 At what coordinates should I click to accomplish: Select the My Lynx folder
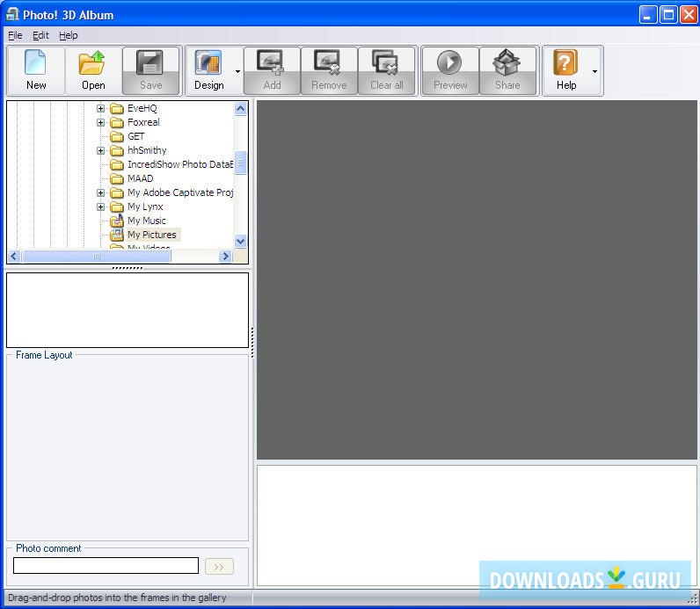coord(145,207)
